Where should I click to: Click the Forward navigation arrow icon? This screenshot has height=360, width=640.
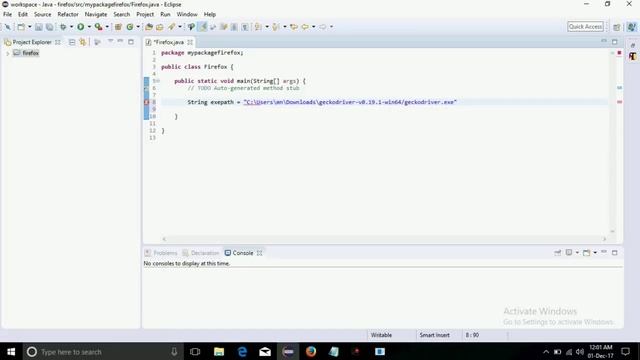click(323, 27)
